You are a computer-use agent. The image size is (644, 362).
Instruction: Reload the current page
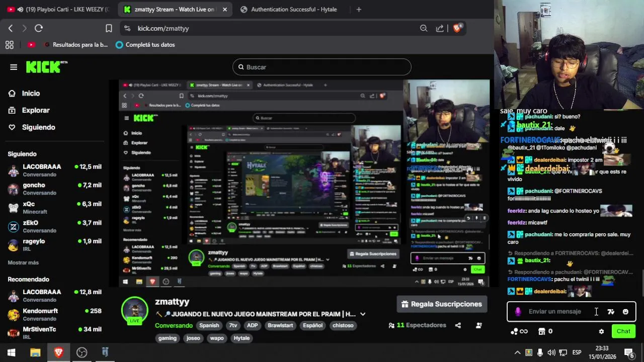pyautogui.click(x=39, y=28)
